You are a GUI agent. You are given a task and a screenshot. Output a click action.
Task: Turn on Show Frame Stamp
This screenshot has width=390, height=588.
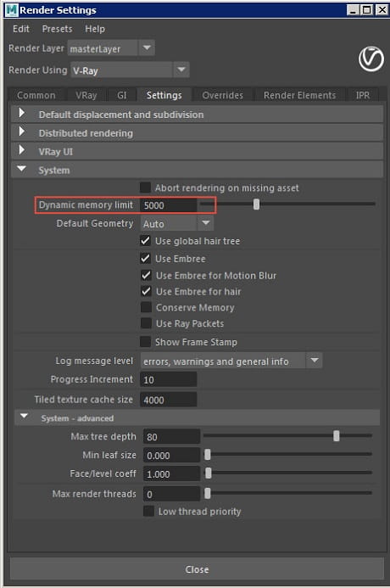pyautogui.click(x=145, y=342)
